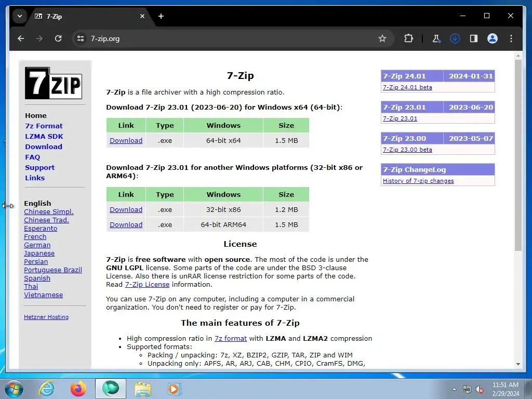Click the muted volume tray icon
Screen dimensions: 532x399
tap(480, 390)
